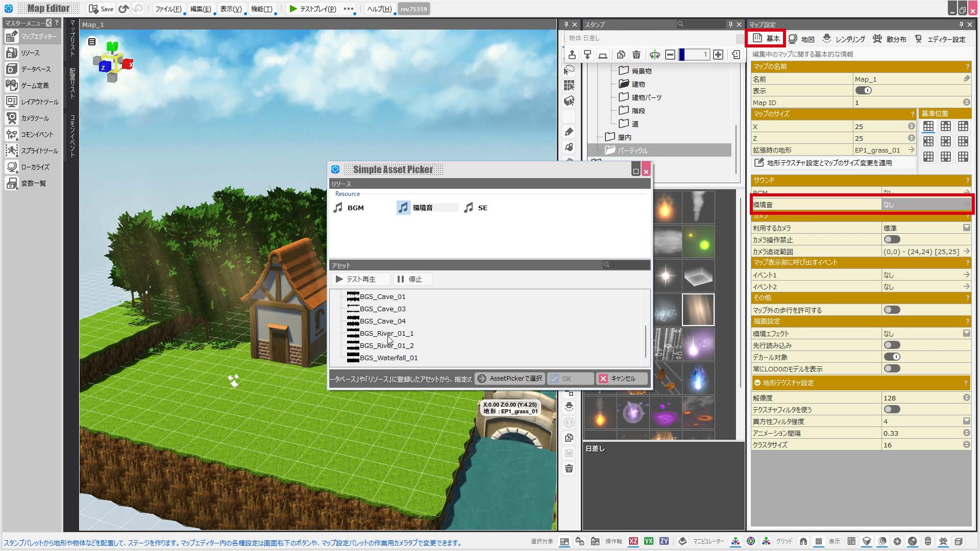980x551 pixels.
Task: Select the green glowing orb particle thumbnail
Action: [x=698, y=242]
